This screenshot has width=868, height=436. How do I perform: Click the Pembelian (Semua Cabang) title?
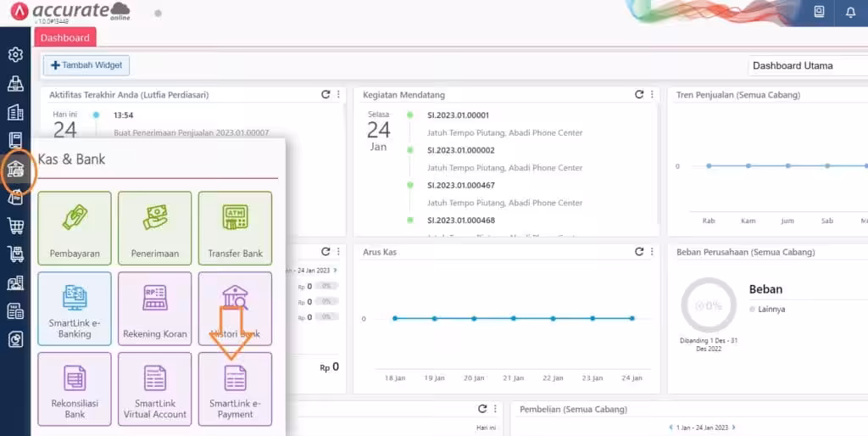coord(574,410)
